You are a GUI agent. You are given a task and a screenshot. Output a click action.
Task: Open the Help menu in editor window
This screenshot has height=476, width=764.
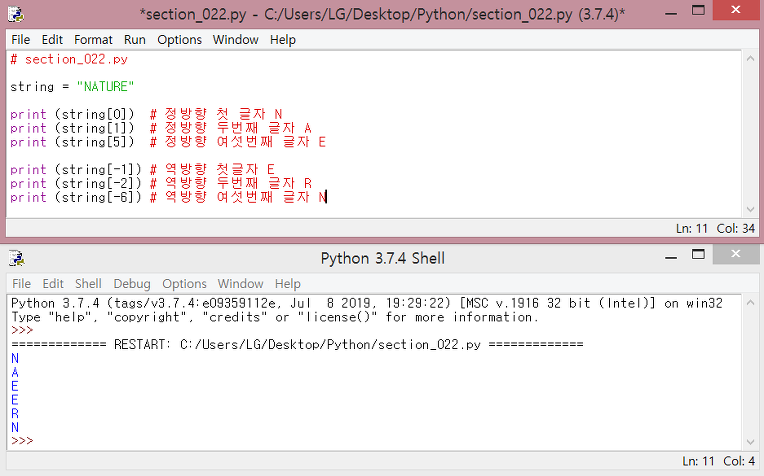tap(283, 39)
